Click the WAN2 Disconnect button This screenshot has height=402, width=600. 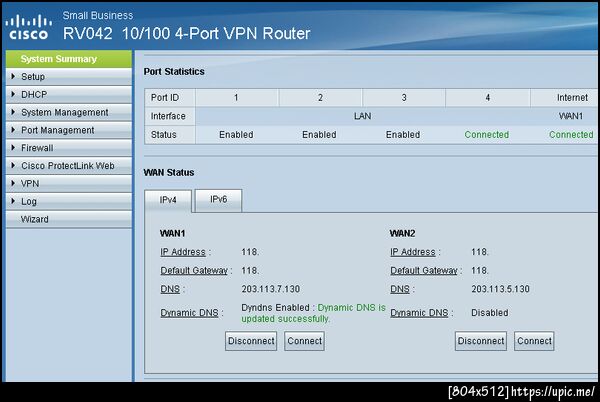(481, 341)
